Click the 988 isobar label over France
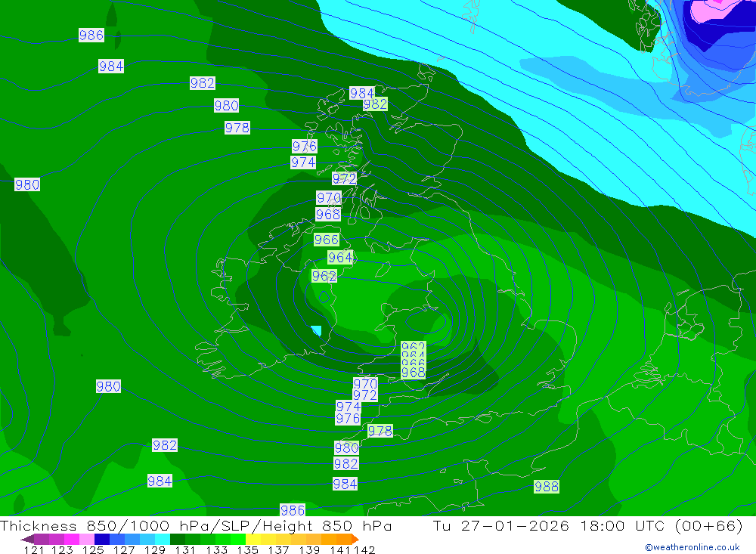Viewport: 756px width, 554px height. (547, 487)
